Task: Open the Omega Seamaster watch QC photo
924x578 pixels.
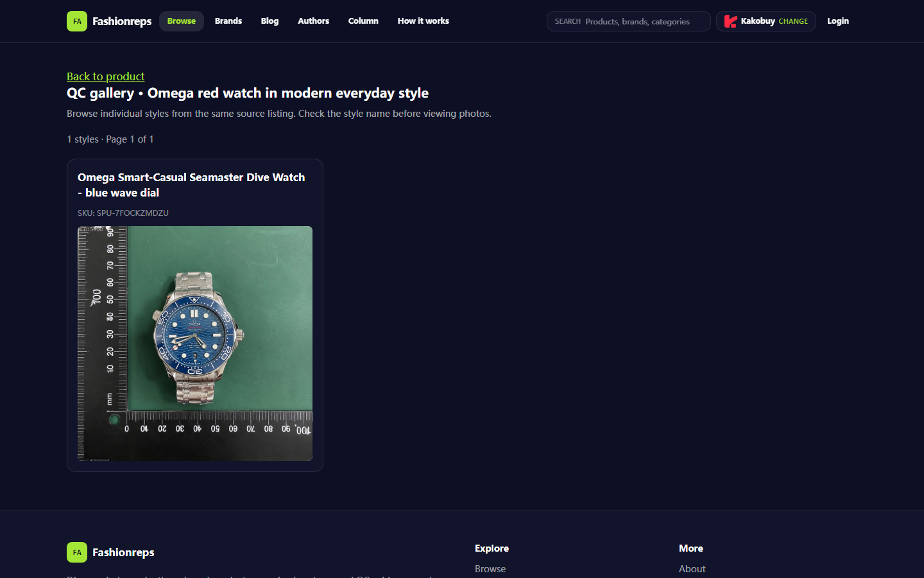Action: (195, 344)
